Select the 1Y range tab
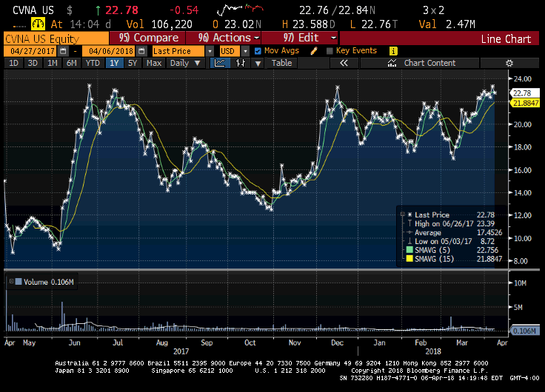This screenshot has height=392, width=545. [x=114, y=63]
